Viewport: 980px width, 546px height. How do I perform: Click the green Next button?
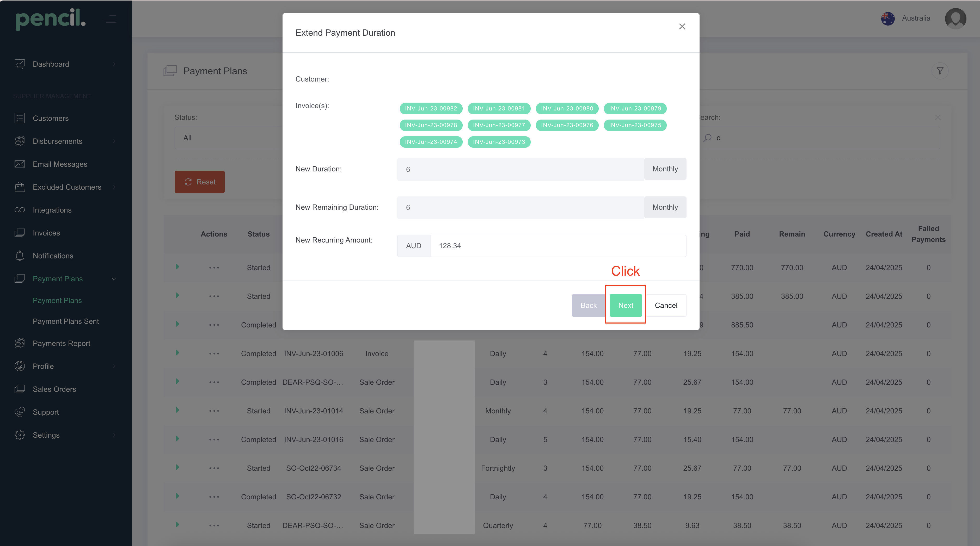[x=626, y=305]
